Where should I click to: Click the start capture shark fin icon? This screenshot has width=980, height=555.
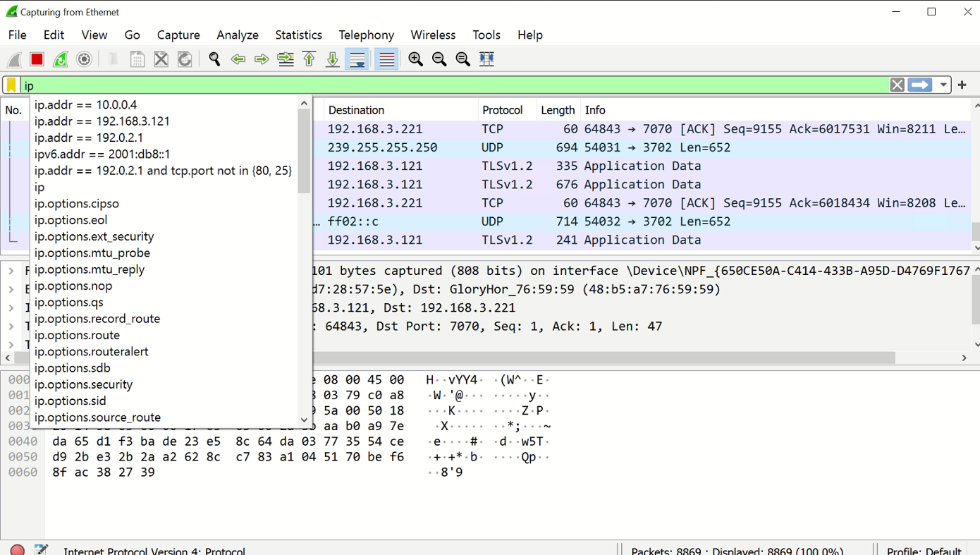[14, 59]
